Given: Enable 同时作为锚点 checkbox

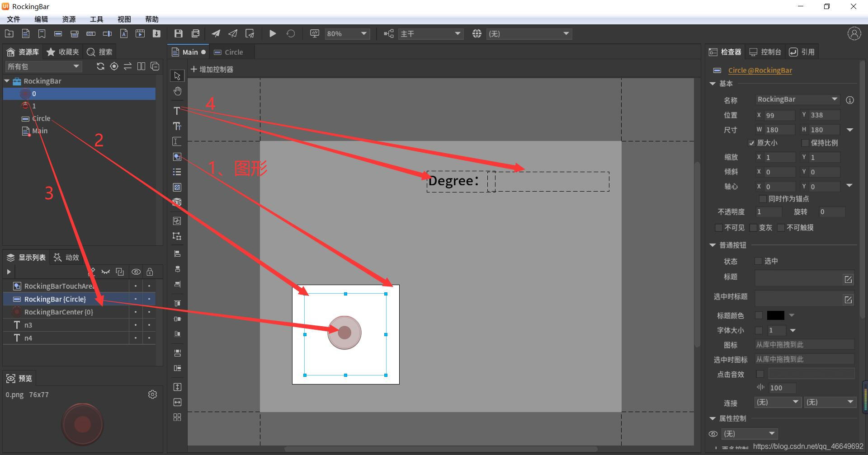Looking at the screenshot, I should point(763,199).
